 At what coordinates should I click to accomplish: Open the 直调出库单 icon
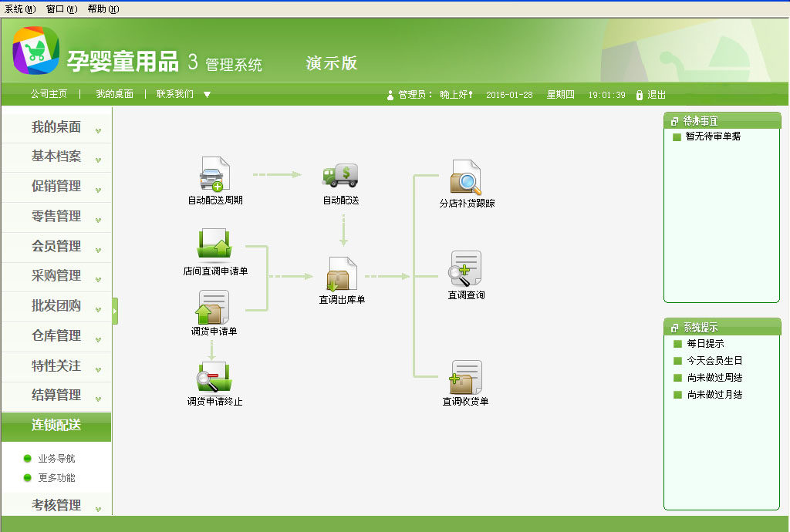[342, 274]
